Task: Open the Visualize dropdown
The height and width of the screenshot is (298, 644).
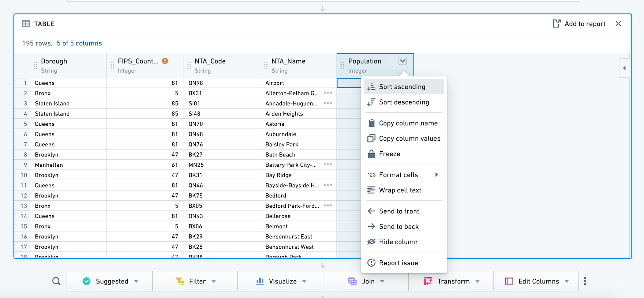Action: [280, 281]
